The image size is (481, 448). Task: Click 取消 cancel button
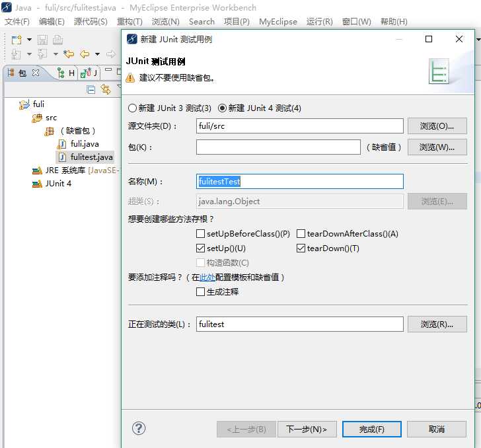tap(437, 429)
